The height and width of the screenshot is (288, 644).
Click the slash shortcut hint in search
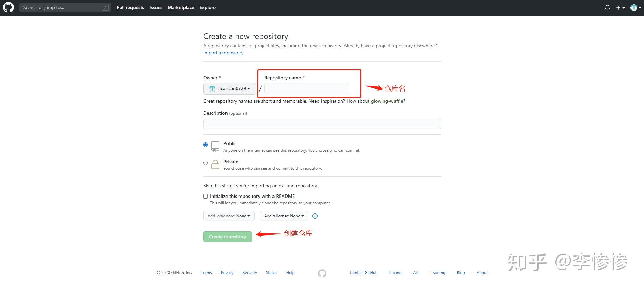pos(105,7)
